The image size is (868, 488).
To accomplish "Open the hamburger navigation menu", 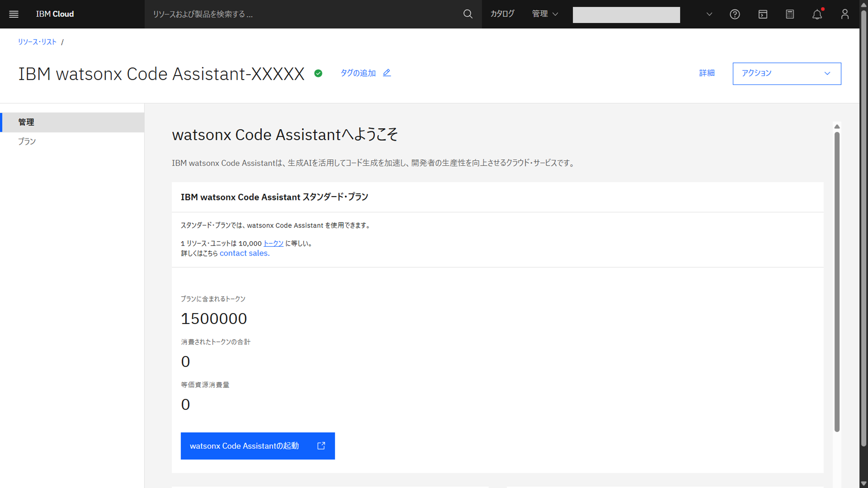I will click(x=14, y=14).
